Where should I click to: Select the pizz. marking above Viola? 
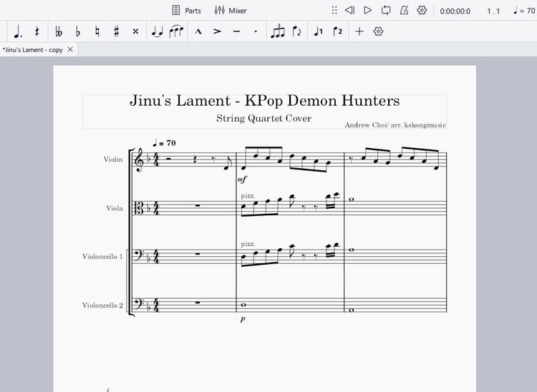point(248,196)
